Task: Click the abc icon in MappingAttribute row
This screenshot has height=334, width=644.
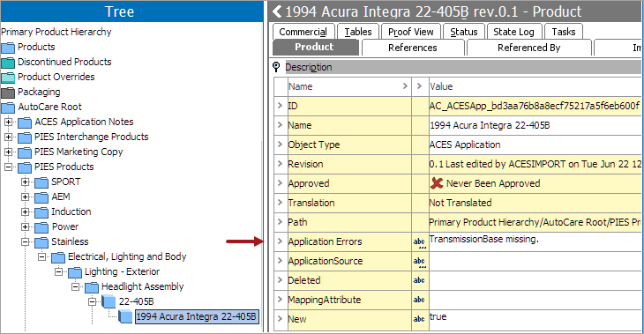Action: (419, 300)
